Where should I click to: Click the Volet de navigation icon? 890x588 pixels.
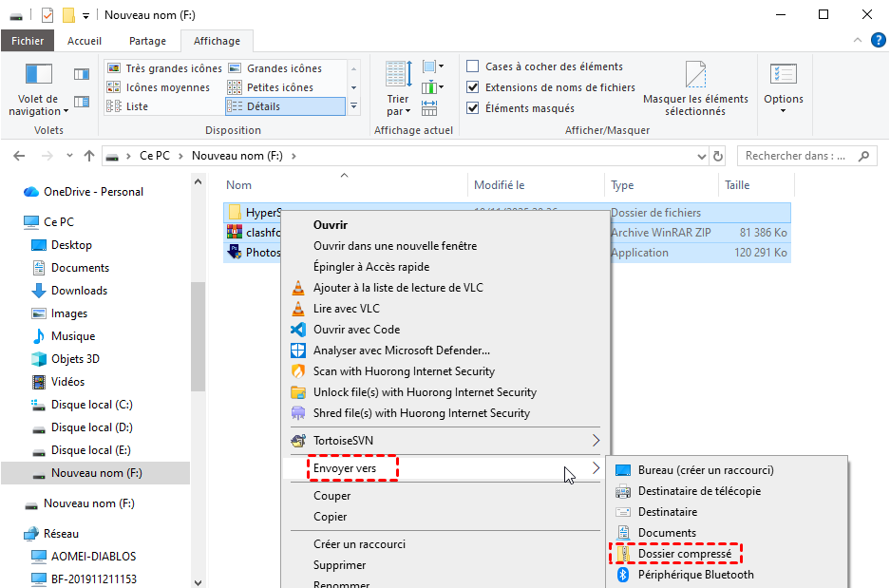point(38,76)
